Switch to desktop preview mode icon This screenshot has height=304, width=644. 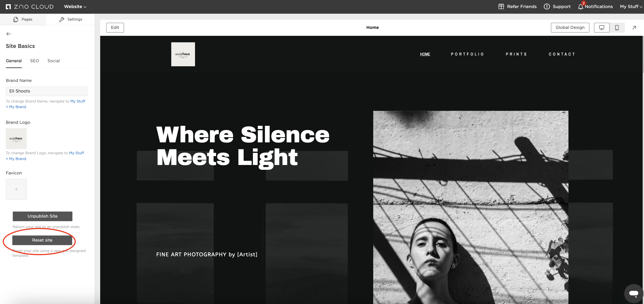pos(601,28)
